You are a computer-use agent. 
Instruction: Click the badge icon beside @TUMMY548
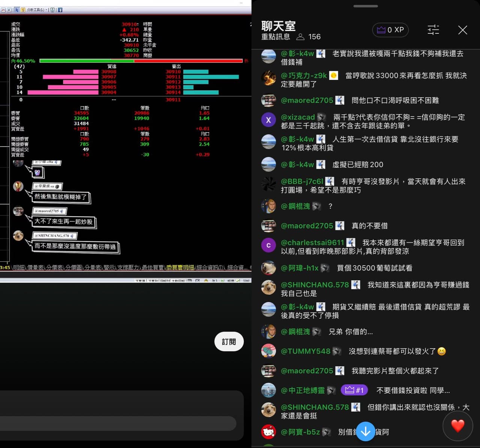click(337, 351)
